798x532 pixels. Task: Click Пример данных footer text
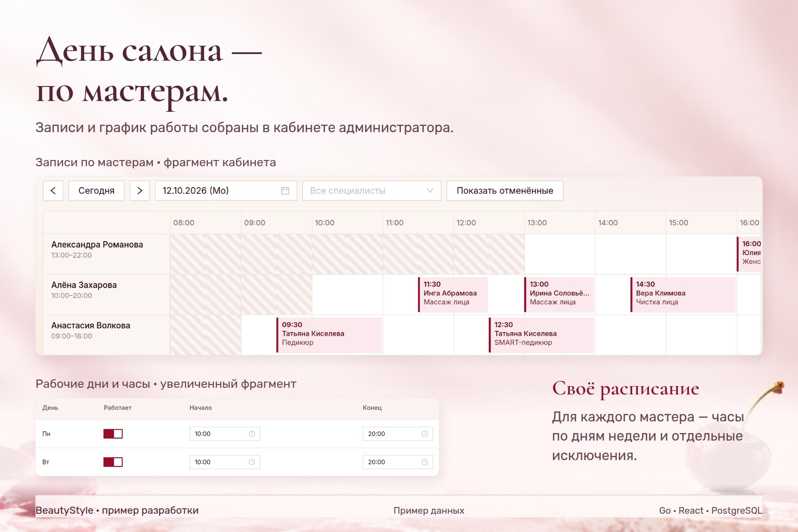coord(429,510)
